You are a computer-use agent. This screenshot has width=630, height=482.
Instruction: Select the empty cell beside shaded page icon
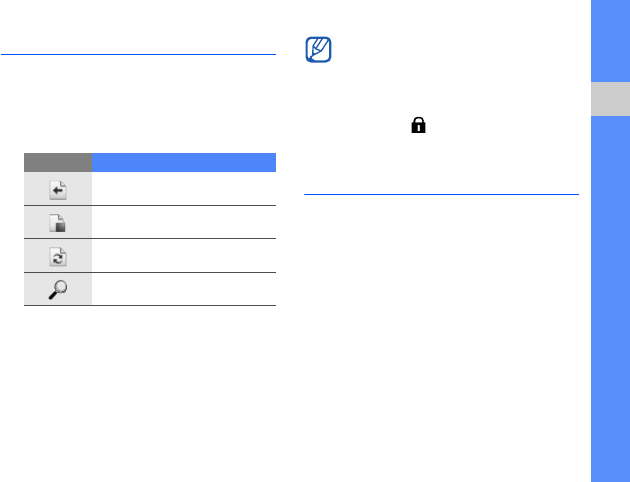pyautogui.click(x=183, y=222)
